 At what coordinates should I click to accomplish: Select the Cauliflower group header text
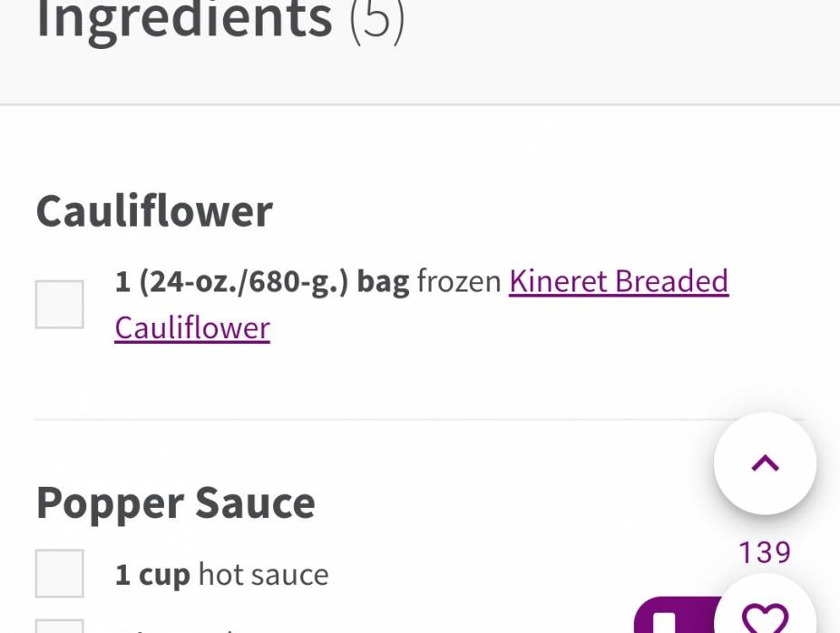point(153,209)
